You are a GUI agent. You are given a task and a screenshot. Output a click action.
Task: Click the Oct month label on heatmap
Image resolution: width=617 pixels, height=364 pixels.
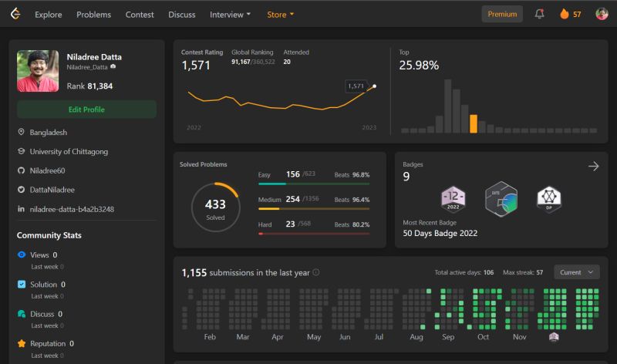coord(483,337)
